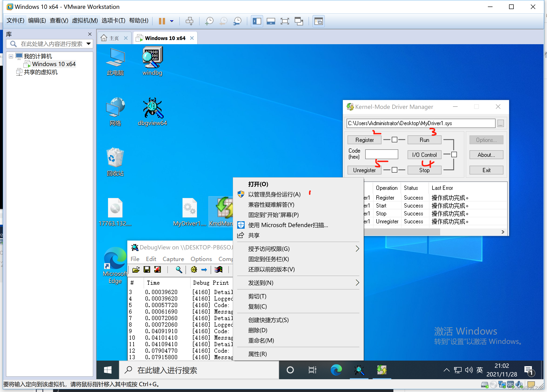Image resolution: width=547 pixels, height=392 pixels.
Task: Click the browse ... button beside driver path
Action: point(500,124)
